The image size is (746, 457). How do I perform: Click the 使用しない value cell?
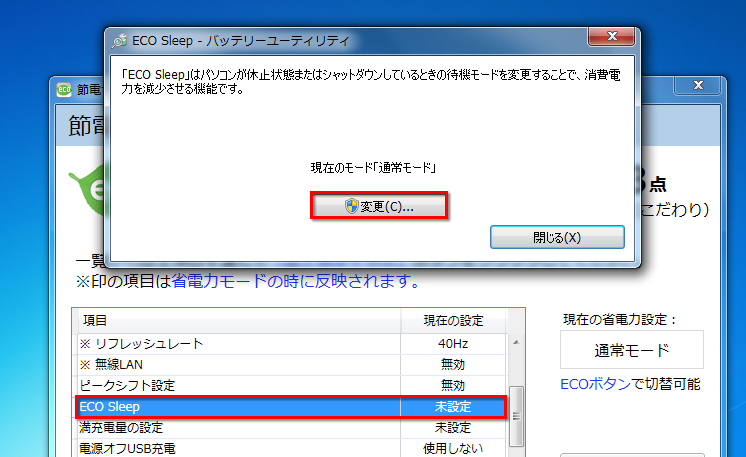[453, 448]
